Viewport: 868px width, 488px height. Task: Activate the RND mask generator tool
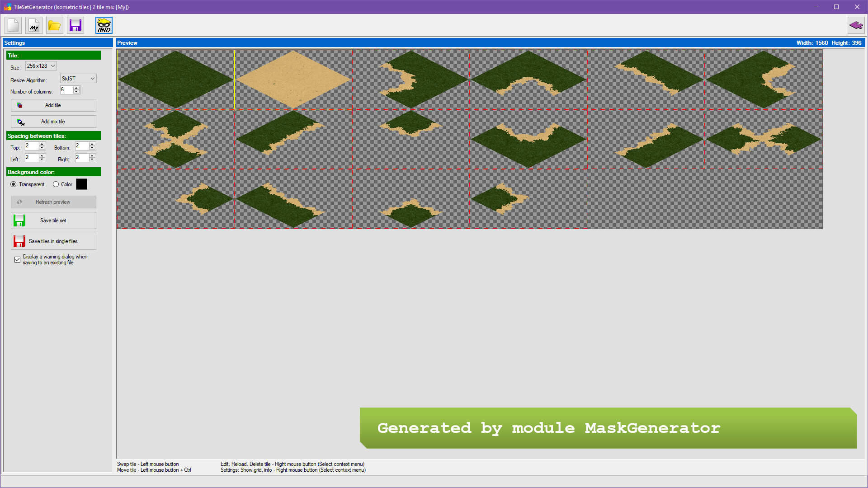[x=104, y=25]
